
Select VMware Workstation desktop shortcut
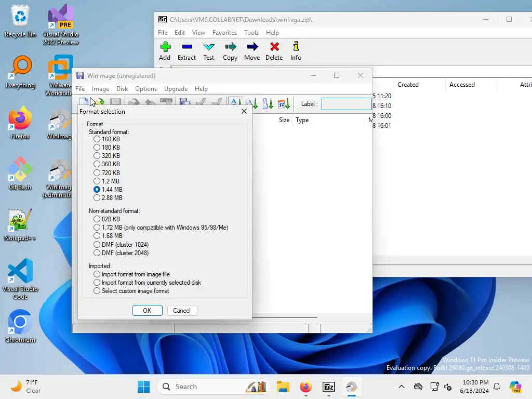[x=59, y=75]
